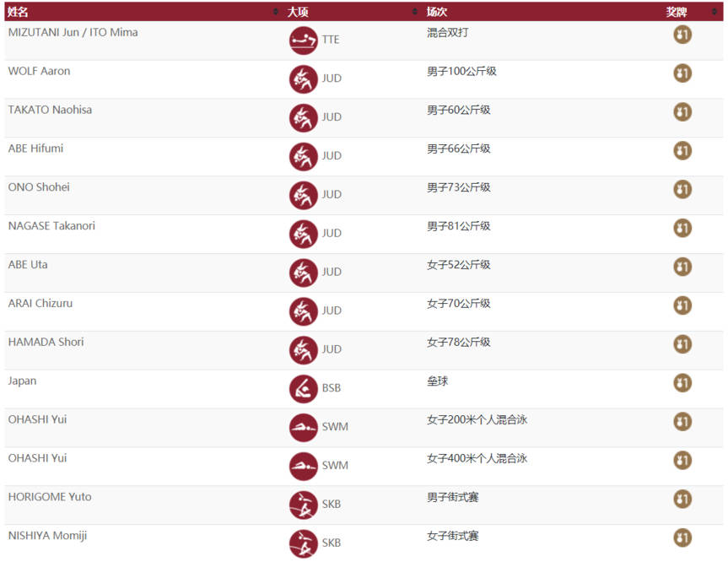Click gold medal icon for ABE Uta
The width and height of the screenshot is (728, 562).
[x=682, y=267]
